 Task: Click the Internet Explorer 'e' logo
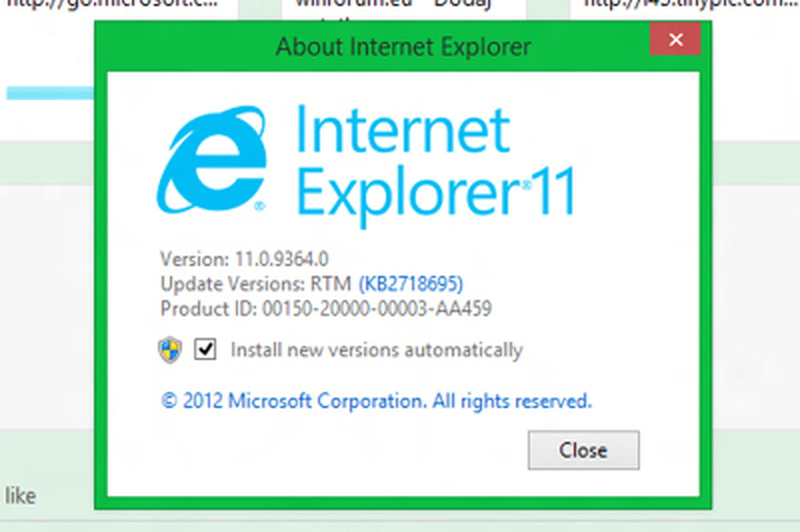tap(211, 159)
